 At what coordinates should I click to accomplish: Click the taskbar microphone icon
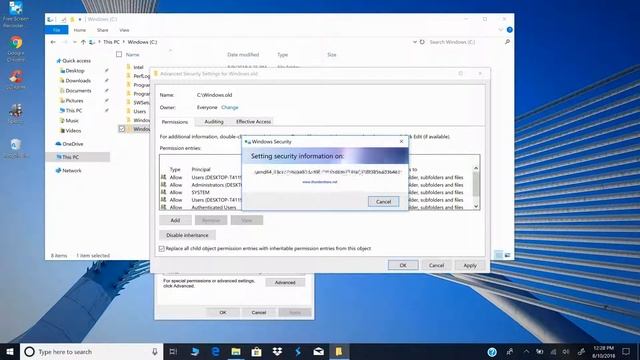pyautogui.click(x=155, y=352)
